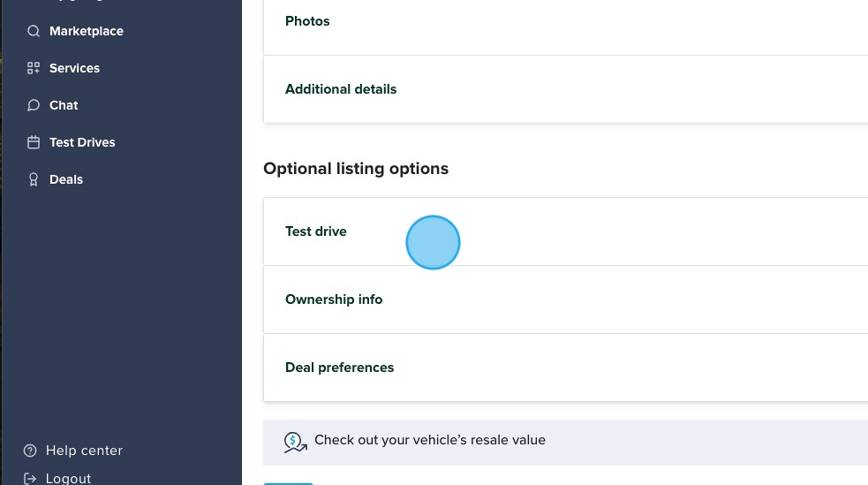Click the magnifier icon beside Marketplace
868x485 pixels.
click(34, 31)
